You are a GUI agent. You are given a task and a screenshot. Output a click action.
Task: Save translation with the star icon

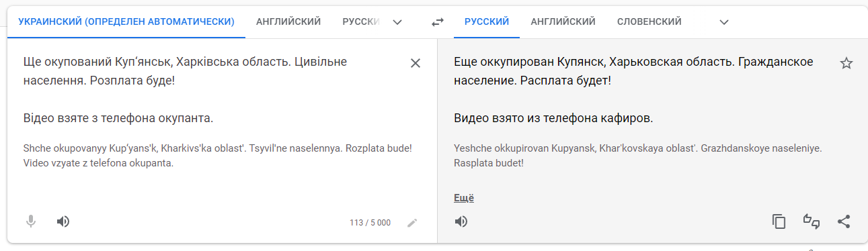coord(846,63)
